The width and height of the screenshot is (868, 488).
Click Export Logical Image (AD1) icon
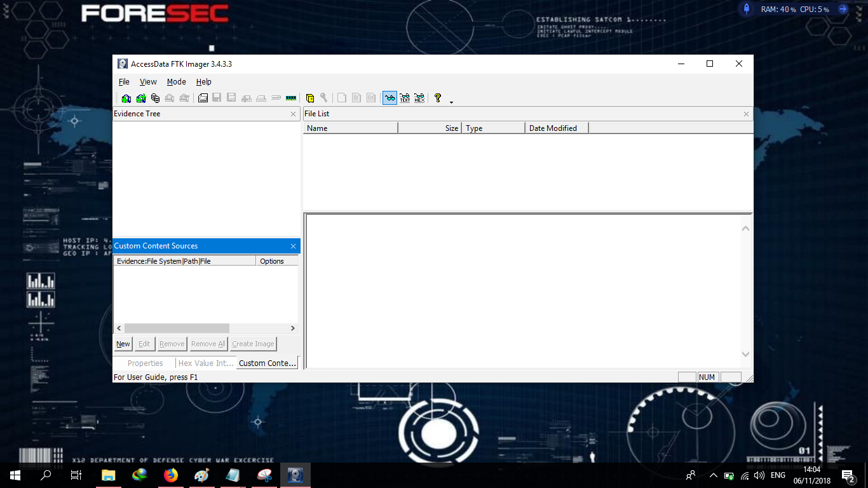click(x=231, y=98)
